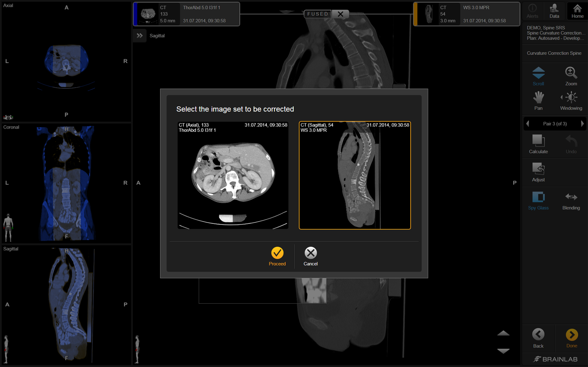
Task: Click the Pair 3 (of 3) label
Action: pos(555,124)
